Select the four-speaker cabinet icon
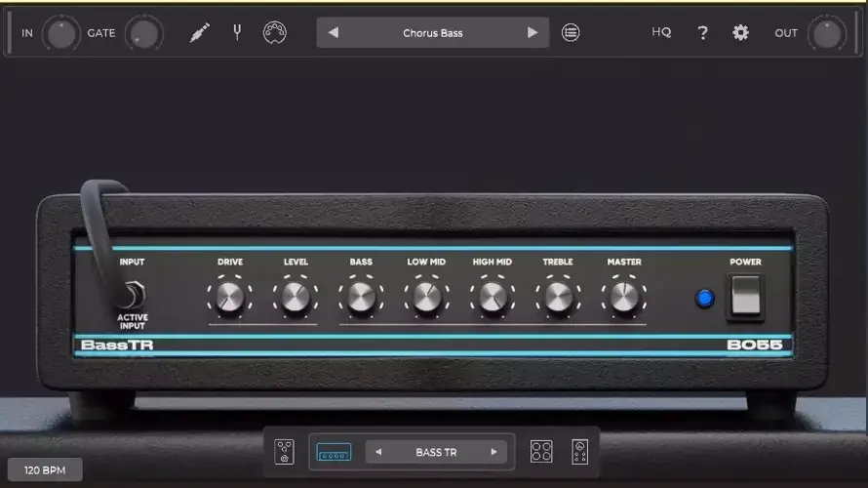The height and width of the screenshot is (488, 868). click(541, 452)
